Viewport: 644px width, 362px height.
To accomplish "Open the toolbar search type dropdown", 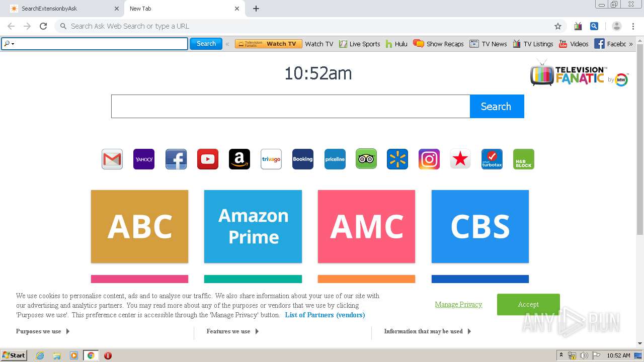I will click(9, 44).
